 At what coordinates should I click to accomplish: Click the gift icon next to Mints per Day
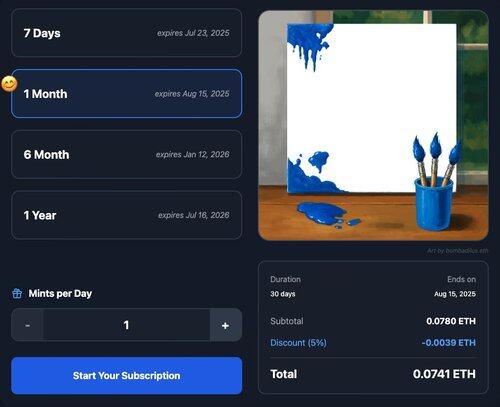[17, 293]
